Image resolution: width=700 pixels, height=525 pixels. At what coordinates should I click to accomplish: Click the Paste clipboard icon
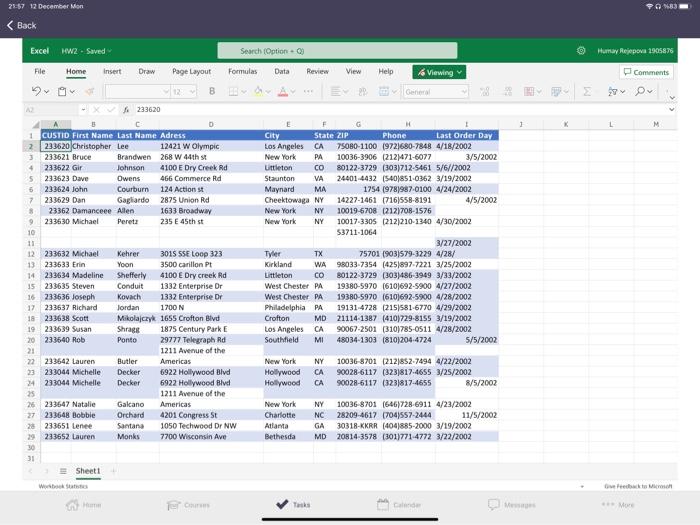tap(62, 92)
